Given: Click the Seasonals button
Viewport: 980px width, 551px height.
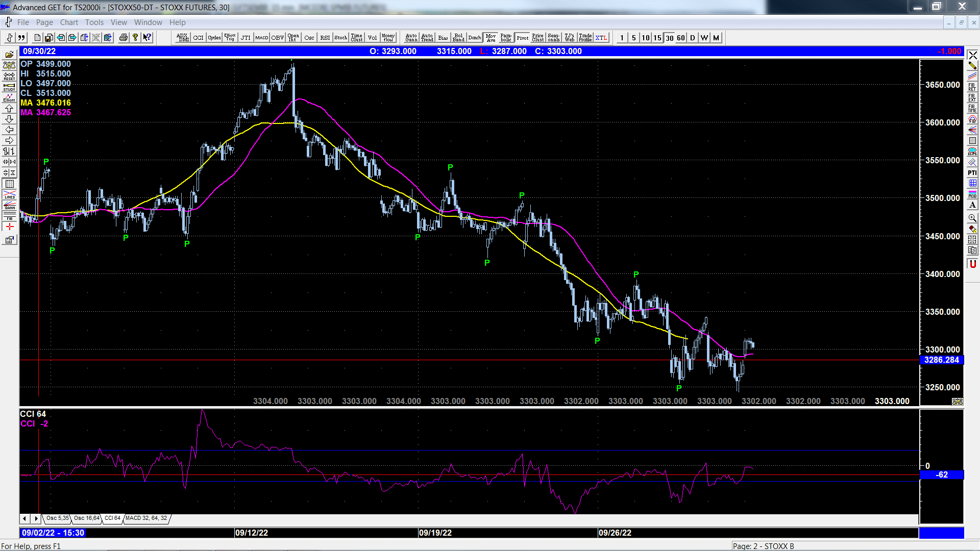Looking at the screenshot, I should point(554,38).
